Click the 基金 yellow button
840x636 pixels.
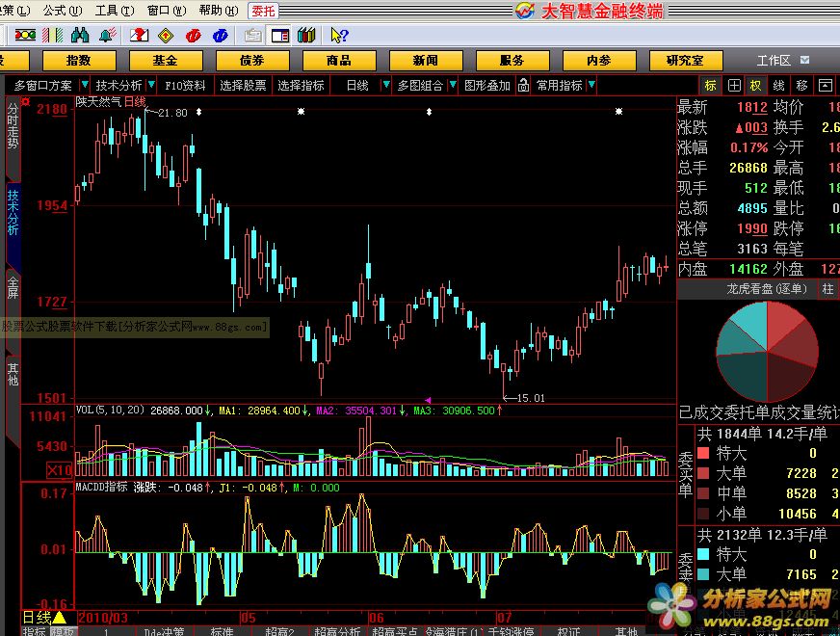pos(166,61)
